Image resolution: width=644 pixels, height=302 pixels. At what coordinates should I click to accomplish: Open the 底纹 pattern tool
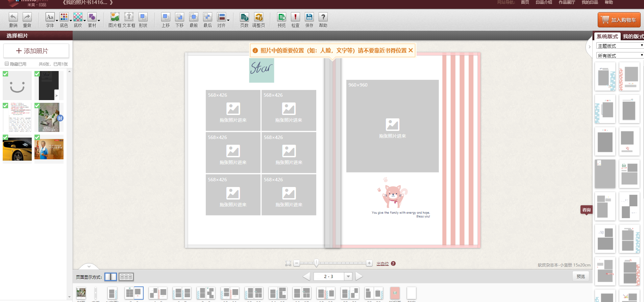(78, 20)
